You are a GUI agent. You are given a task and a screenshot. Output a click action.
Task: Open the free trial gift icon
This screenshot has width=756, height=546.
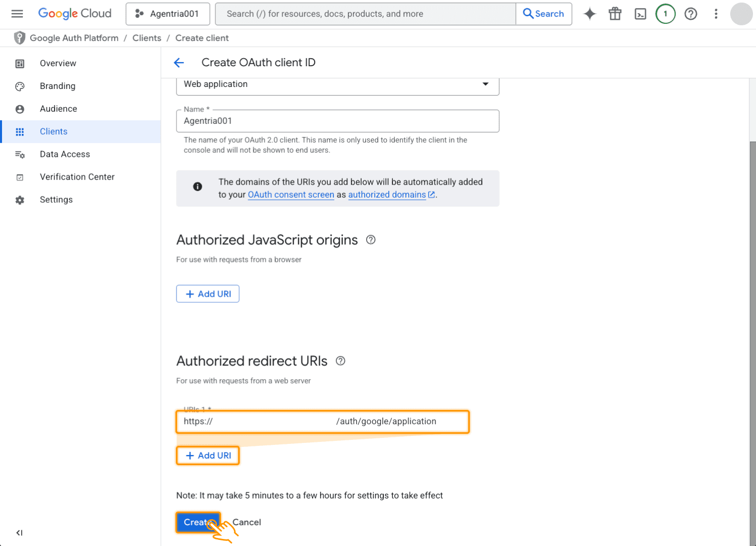(615, 14)
